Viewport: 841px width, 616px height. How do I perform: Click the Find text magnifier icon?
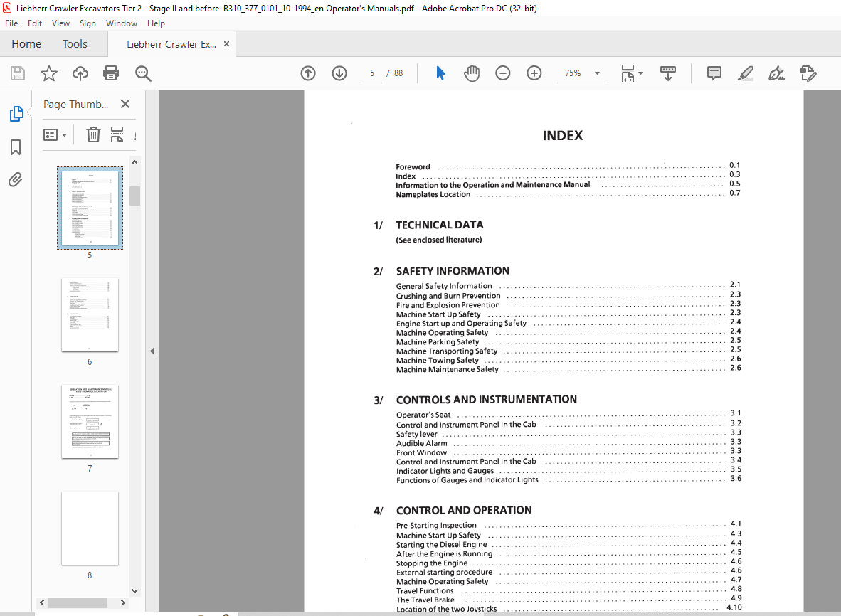click(x=143, y=73)
